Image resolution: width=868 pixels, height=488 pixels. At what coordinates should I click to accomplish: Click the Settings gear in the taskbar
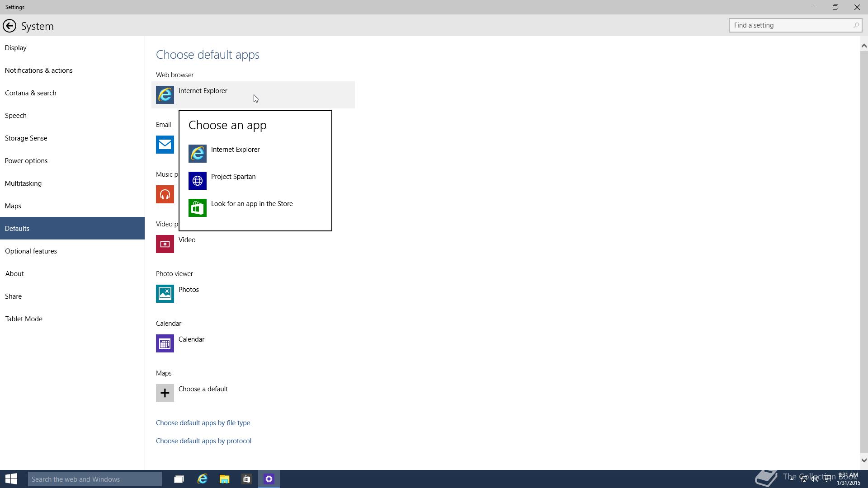pyautogui.click(x=269, y=479)
